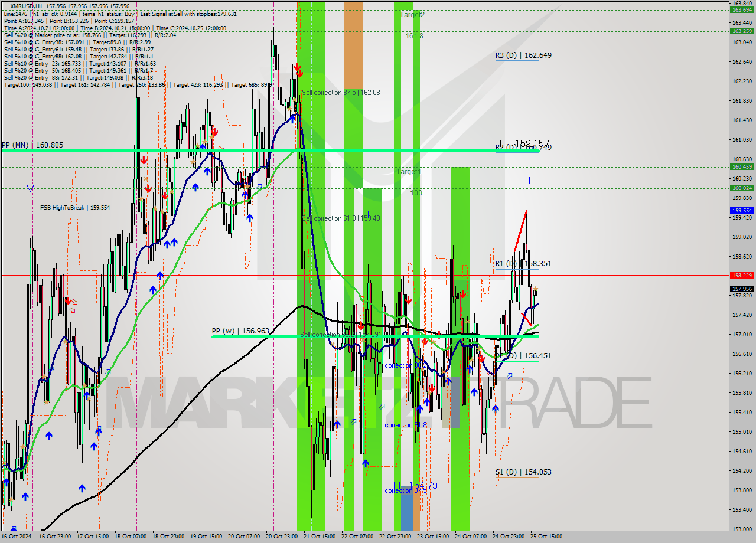Click the green 163.259 price tag
The height and width of the screenshot is (543, 756).
742,31
